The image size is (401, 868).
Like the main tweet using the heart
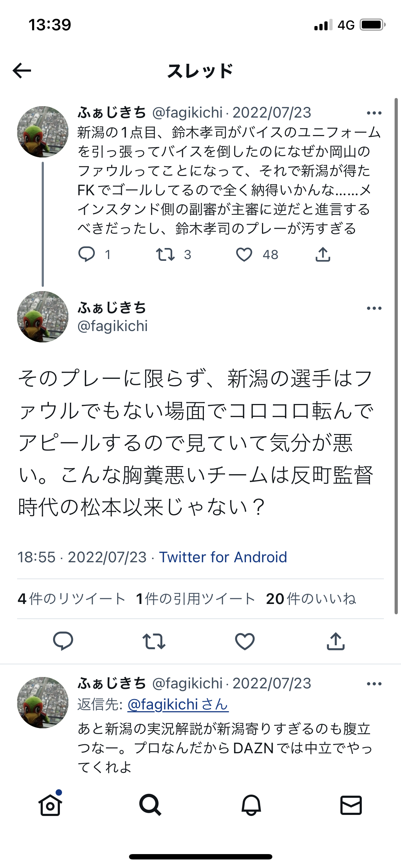coord(245,641)
